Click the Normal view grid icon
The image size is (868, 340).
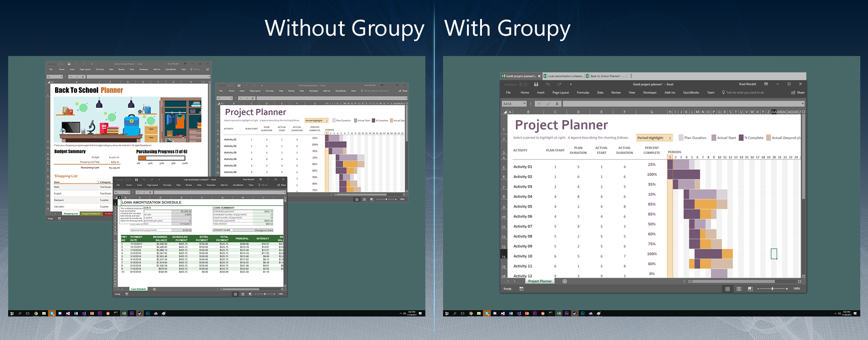727,289
